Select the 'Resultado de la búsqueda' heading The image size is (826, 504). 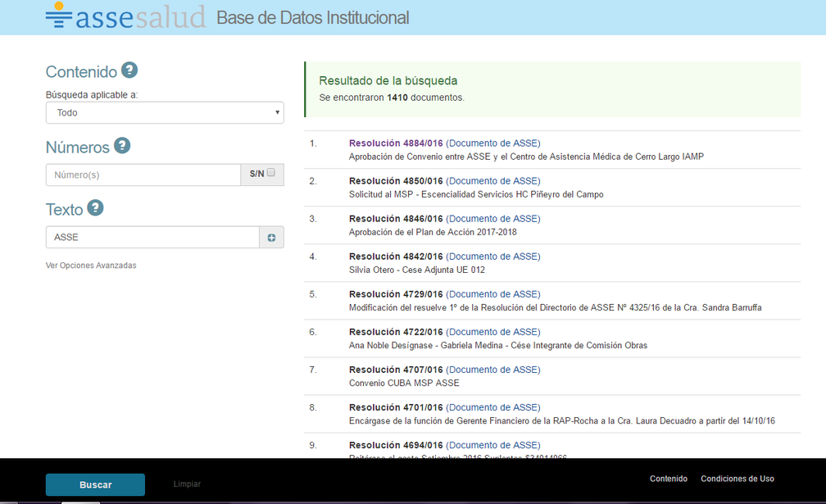[x=388, y=80]
